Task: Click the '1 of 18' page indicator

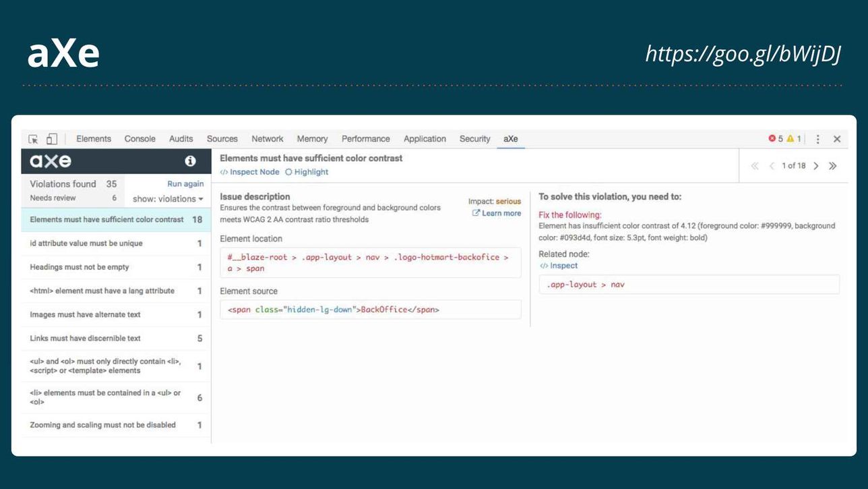Action: coord(794,166)
